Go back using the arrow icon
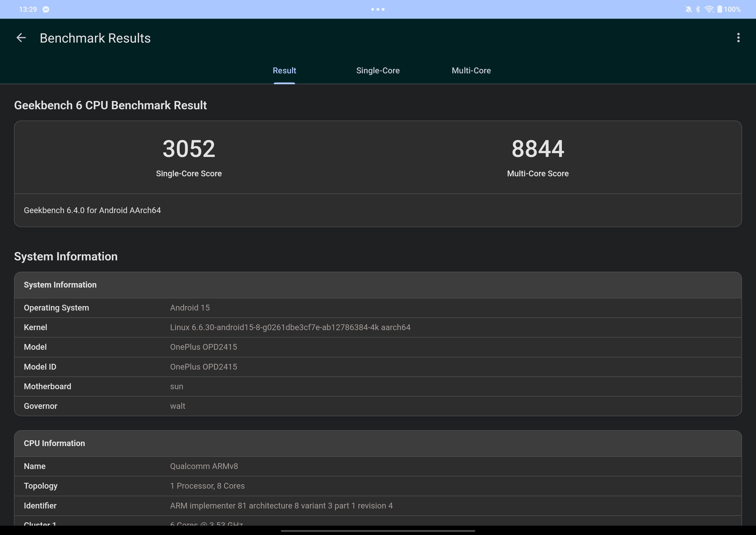The image size is (756, 535). click(x=21, y=38)
